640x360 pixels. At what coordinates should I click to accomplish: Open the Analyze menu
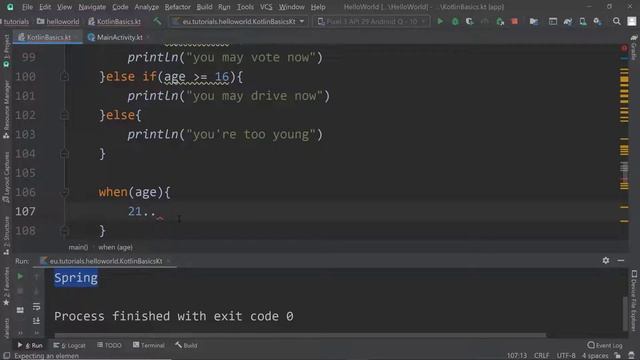[x=147, y=7]
